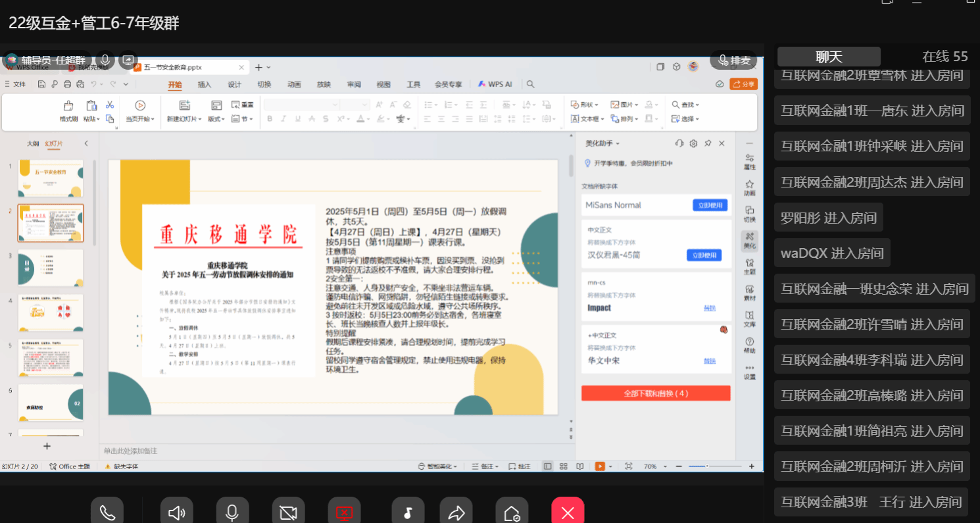Mute the microphone in the bottom bar
Image resolution: width=980 pixels, height=523 pixels.
(x=232, y=512)
